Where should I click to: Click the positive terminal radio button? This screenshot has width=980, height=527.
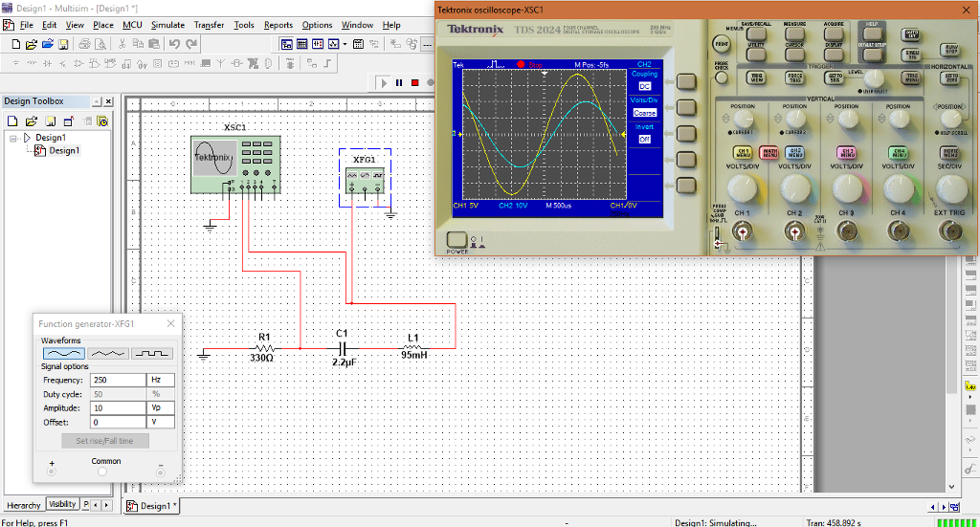coord(52,472)
